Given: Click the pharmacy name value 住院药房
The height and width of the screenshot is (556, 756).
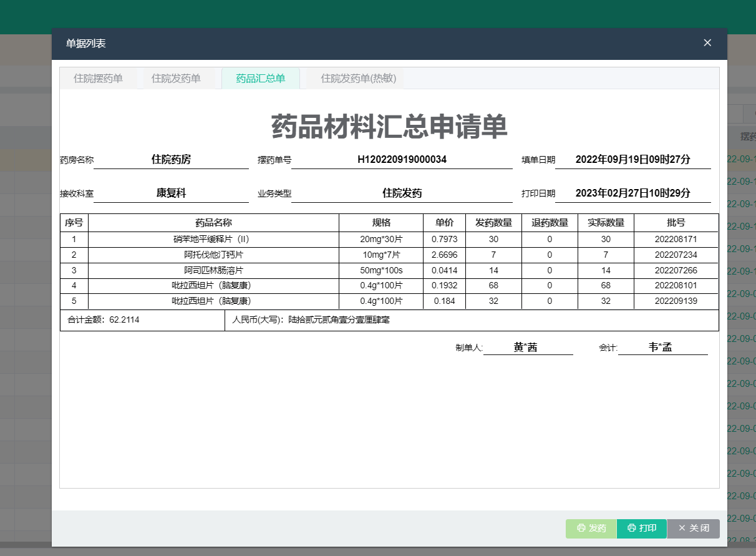Looking at the screenshot, I should [x=171, y=159].
